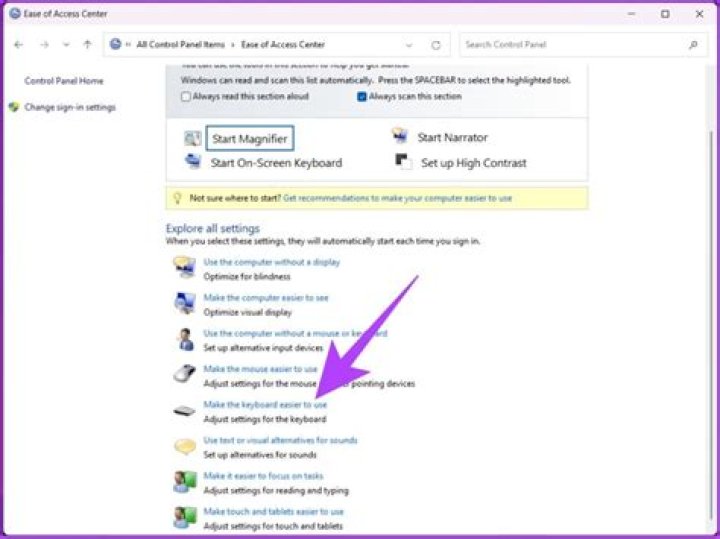Viewport: 720px width, 539px height.
Task: Open Make it easier to focus on tasks
Action: pos(264,476)
